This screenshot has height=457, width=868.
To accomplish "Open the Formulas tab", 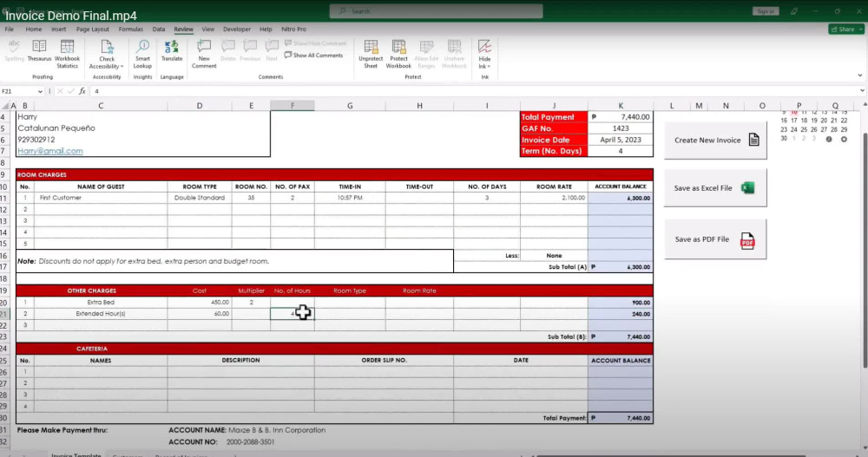I will [131, 29].
